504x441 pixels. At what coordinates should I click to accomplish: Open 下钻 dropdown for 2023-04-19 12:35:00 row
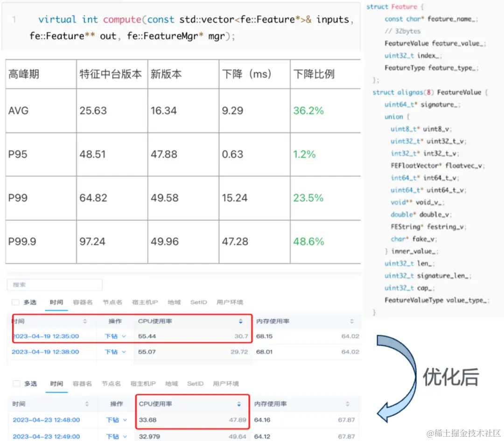tap(115, 336)
